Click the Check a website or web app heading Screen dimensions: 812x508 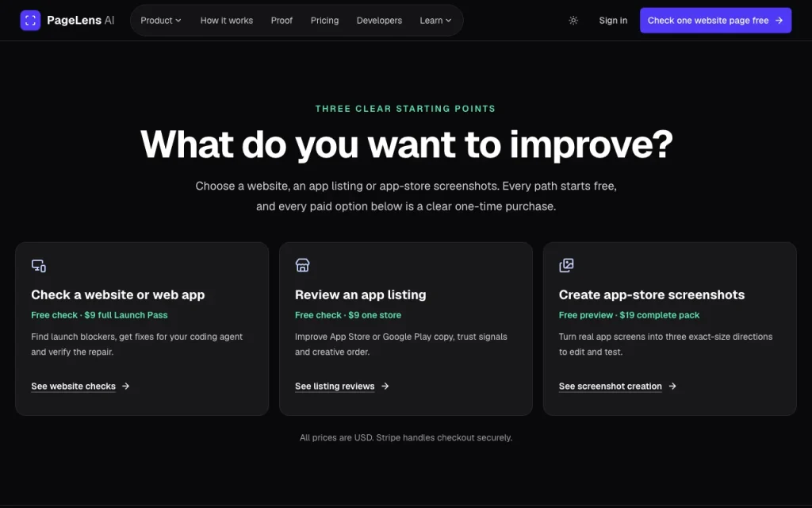[x=118, y=294]
